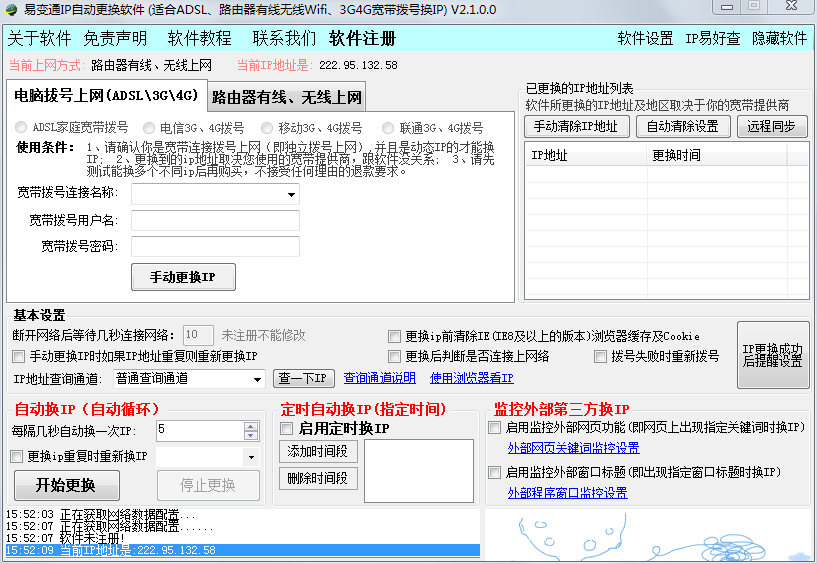Select log line 15:52:07 软件未注册!

click(x=243, y=538)
